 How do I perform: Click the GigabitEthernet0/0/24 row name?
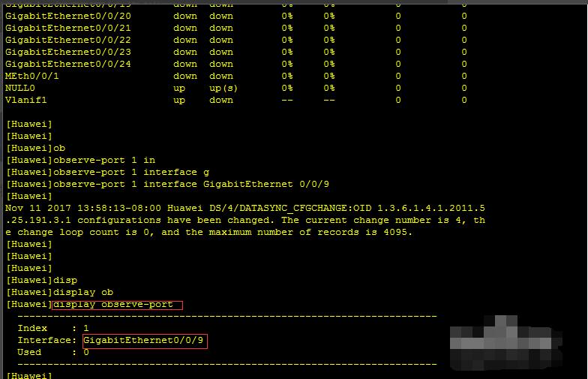[x=67, y=65]
